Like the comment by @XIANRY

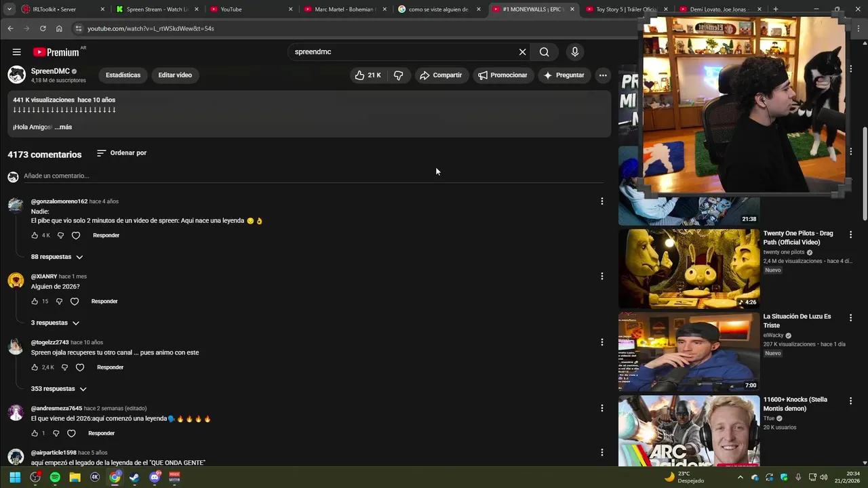point(35,302)
